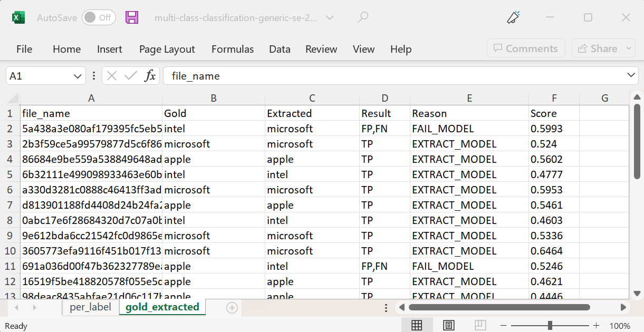Viewport: 644px width, 332px height.
Task: Click the Score header cell
Action: (554, 113)
